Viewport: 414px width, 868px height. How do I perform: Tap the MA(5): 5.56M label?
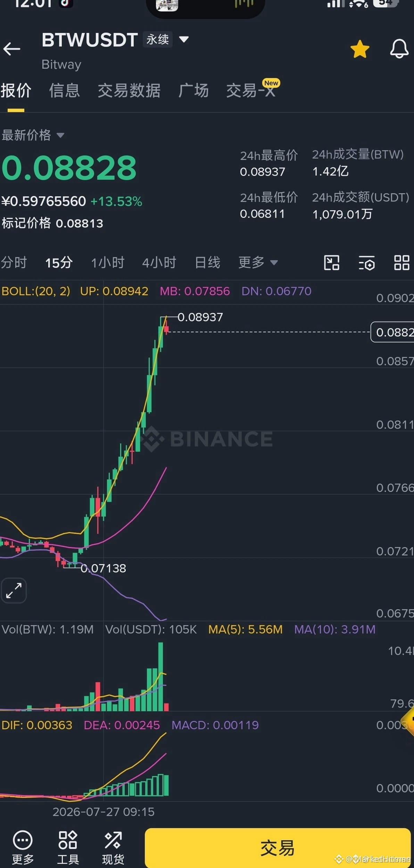coord(246,630)
